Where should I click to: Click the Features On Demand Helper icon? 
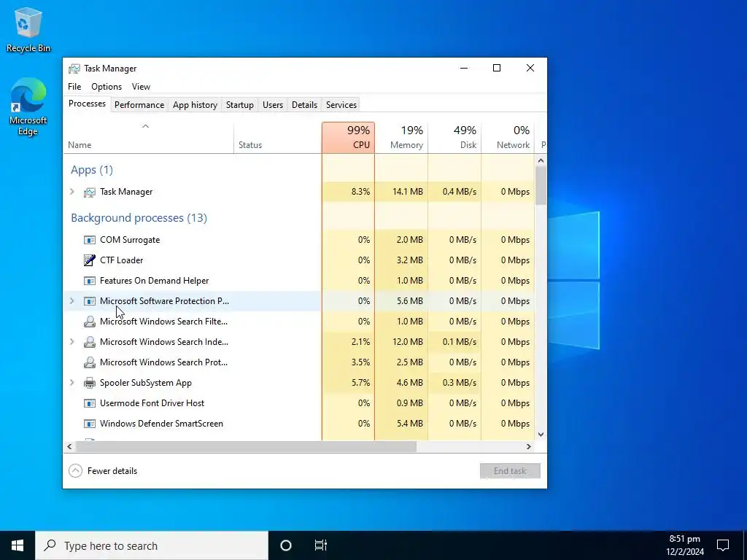[x=90, y=281]
